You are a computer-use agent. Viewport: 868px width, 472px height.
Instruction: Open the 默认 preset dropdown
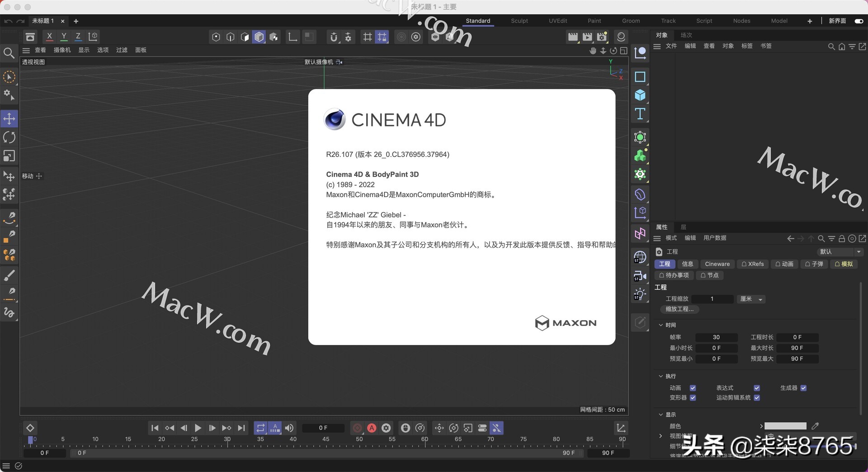(x=840, y=252)
